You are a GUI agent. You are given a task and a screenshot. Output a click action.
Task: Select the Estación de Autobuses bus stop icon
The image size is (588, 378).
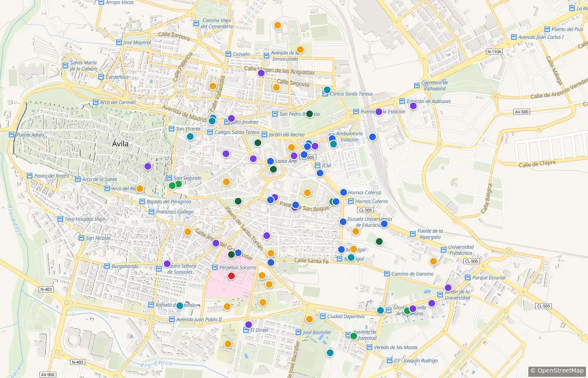tap(402, 101)
